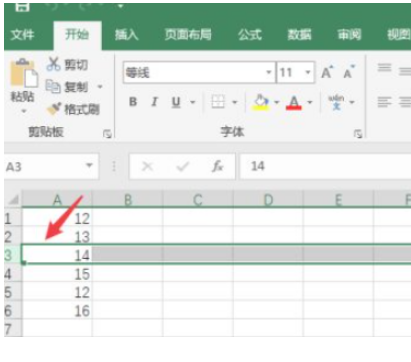Click cell A4 containing 15
The height and width of the screenshot is (362, 411).
pos(57,274)
